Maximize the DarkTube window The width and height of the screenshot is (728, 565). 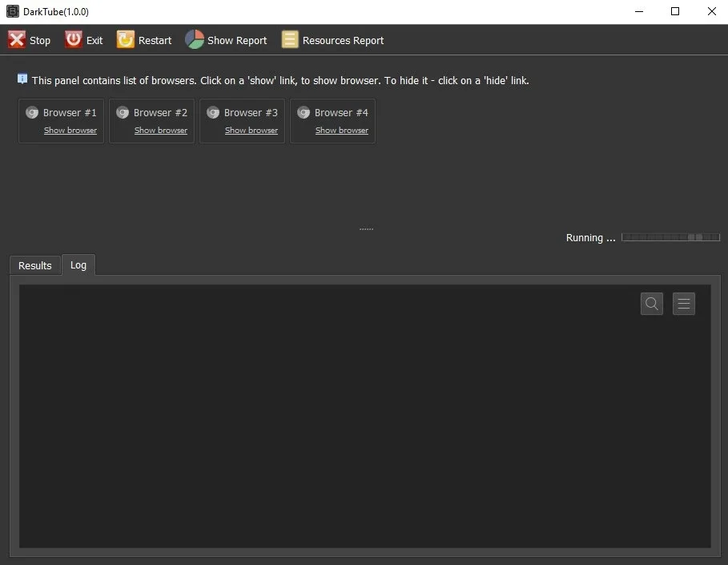675,11
